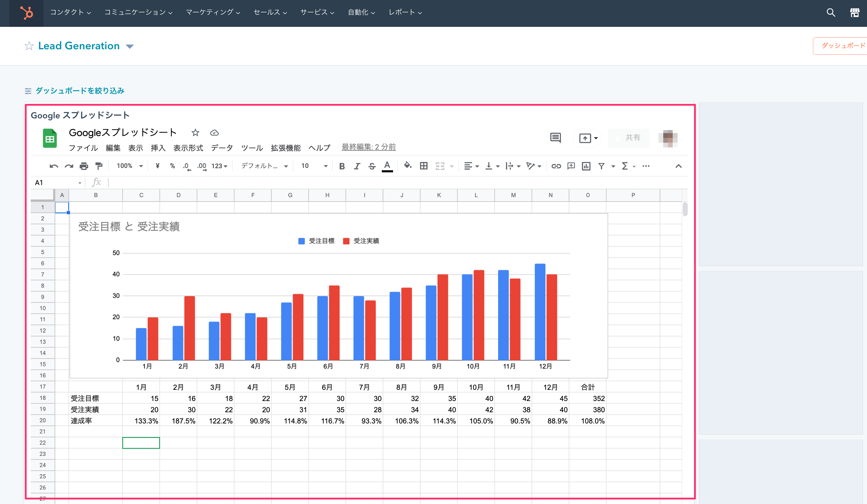
Task: Open the ファイル menu
Action: tap(83, 148)
